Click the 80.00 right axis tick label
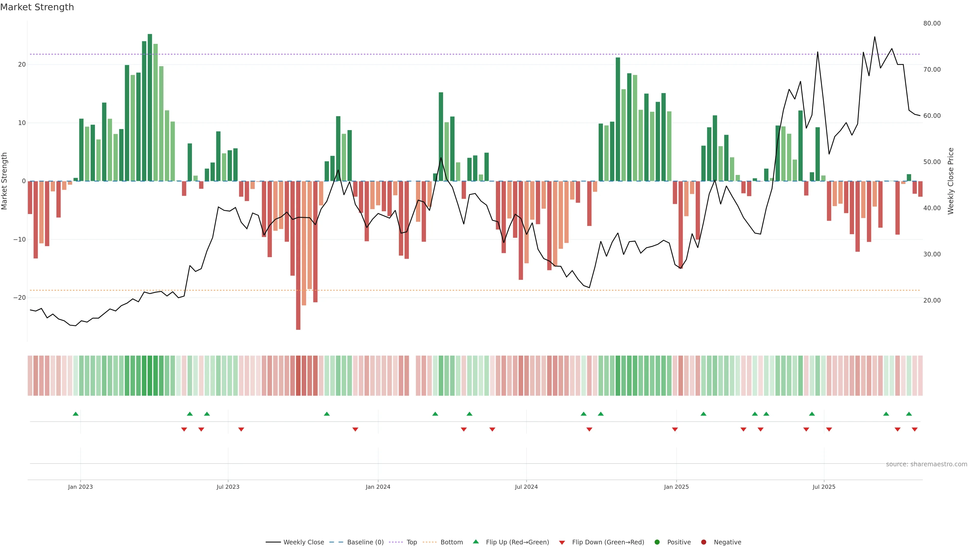The image size is (980, 551). click(x=932, y=23)
